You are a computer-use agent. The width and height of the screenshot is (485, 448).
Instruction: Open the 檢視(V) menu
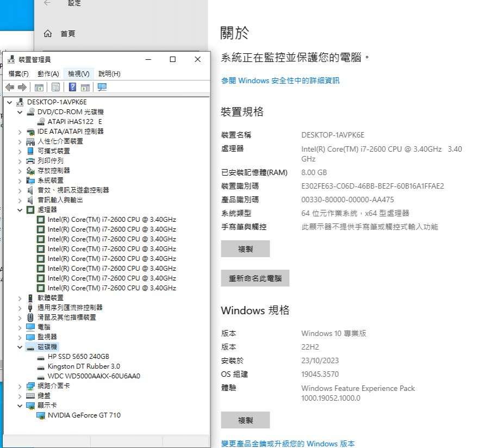click(x=78, y=73)
